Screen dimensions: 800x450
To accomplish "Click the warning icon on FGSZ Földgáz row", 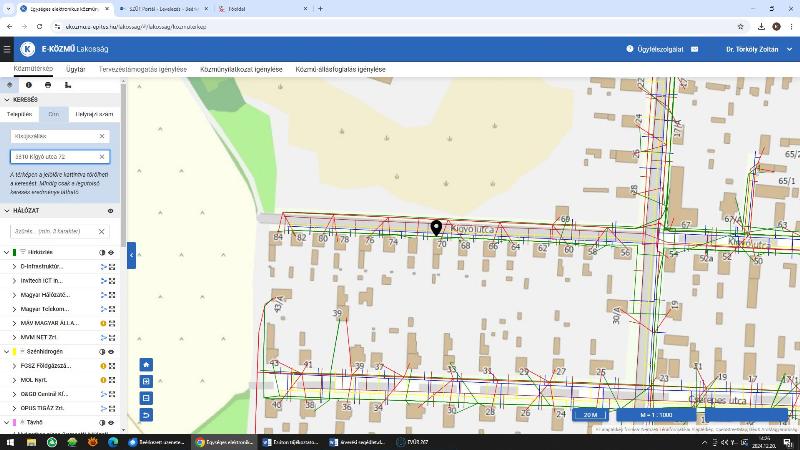I will (103, 366).
